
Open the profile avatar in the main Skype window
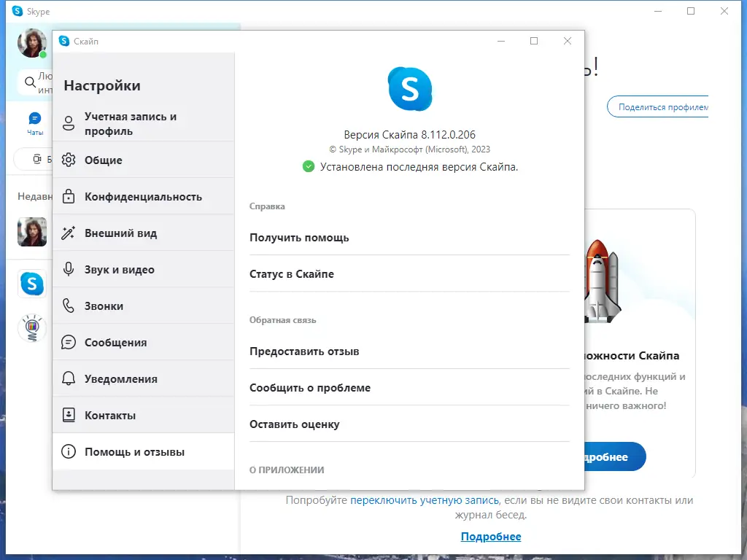pyautogui.click(x=32, y=43)
